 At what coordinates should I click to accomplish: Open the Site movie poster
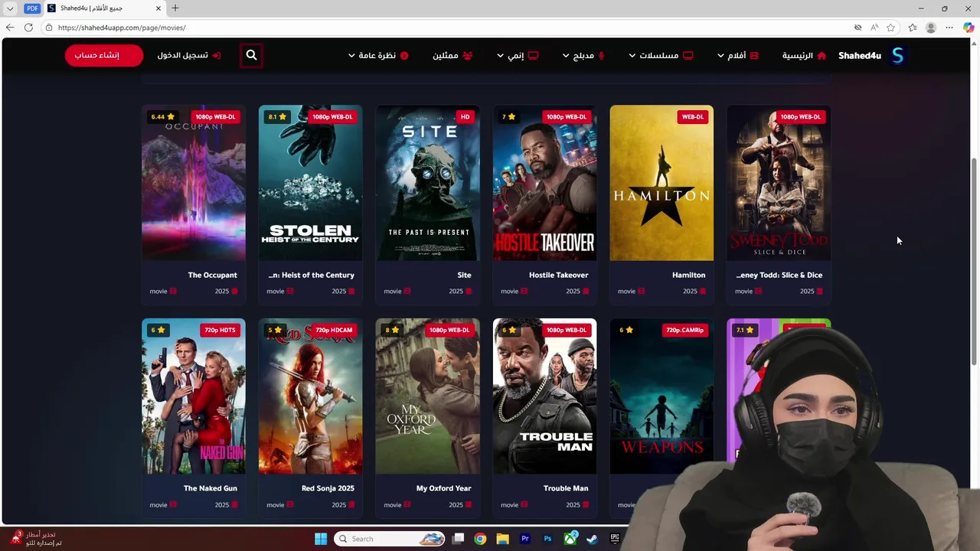428,183
